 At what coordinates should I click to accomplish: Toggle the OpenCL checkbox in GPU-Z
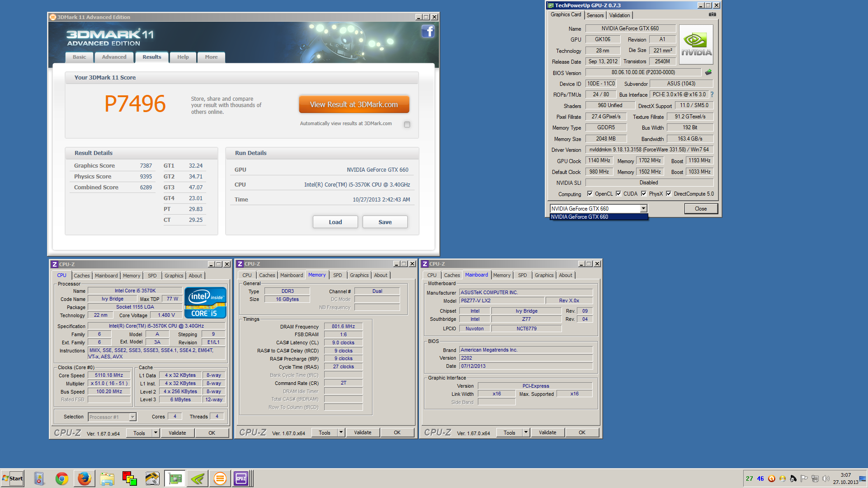pos(590,194)
